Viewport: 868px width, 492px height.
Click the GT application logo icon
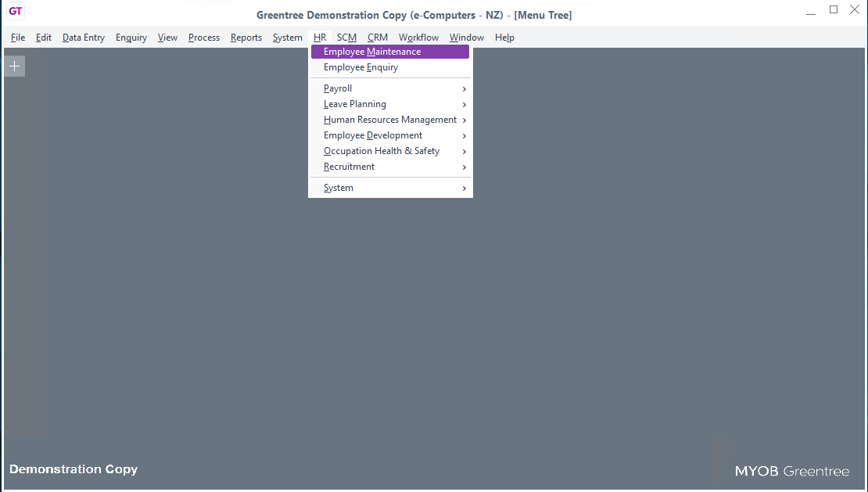pyautogui.click(x=16, y=11)
